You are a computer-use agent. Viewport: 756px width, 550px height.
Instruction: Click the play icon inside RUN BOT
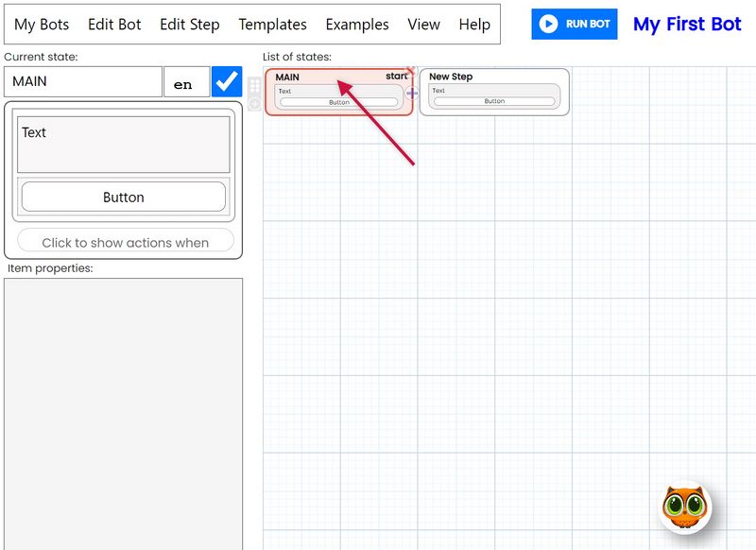tap(548, 25)
